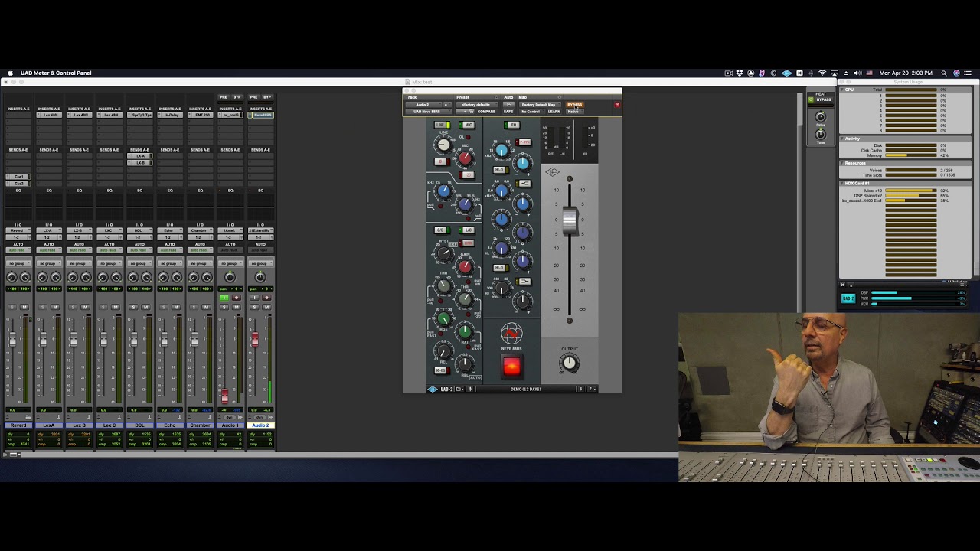Solo the DDL track with S button
This screenshot has width=980, height=551.
point(133,307)
